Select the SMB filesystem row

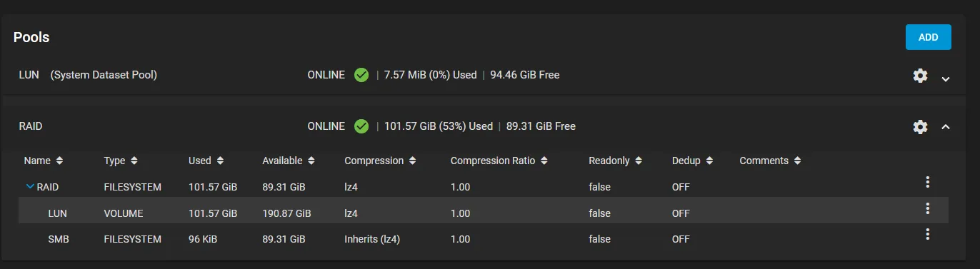(484, 239)
